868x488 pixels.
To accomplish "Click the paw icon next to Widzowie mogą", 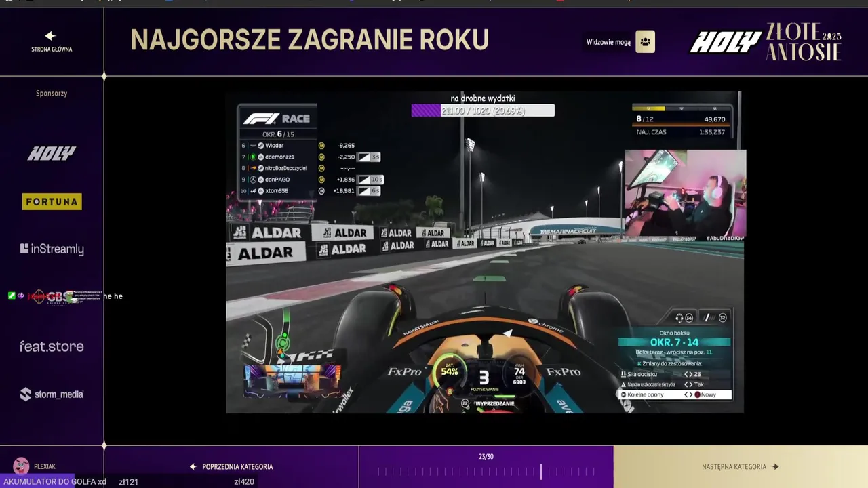I will pos(645,42).
